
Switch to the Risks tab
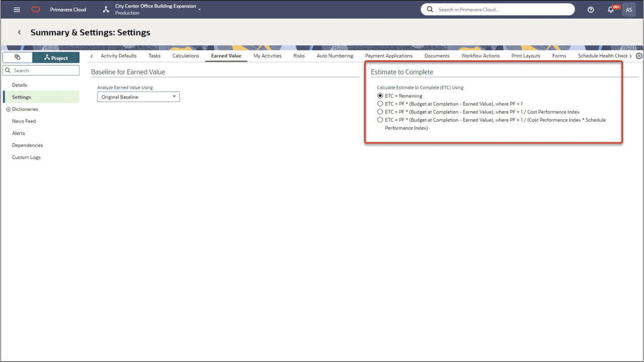coord(299,56)
